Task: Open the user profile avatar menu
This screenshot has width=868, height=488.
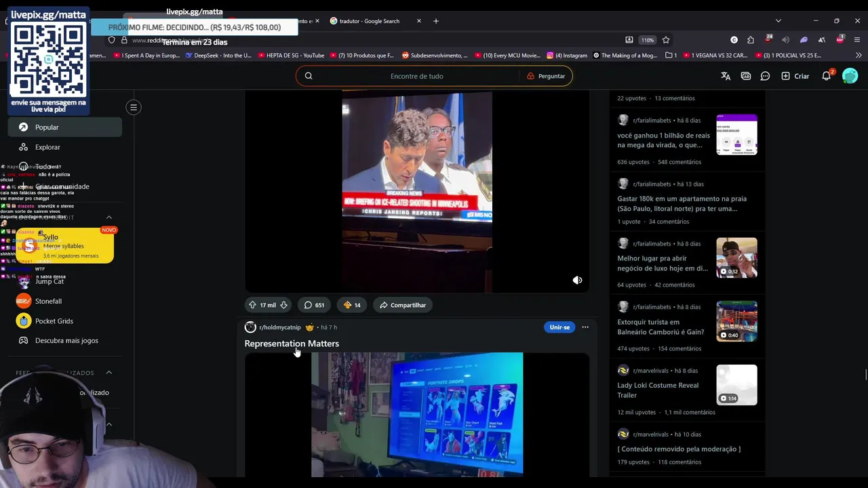Action: coord(850,76)
